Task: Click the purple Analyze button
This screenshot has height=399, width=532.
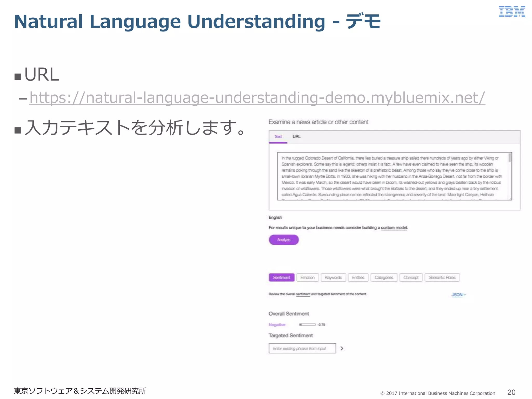Action: click(x=284, y=240)
